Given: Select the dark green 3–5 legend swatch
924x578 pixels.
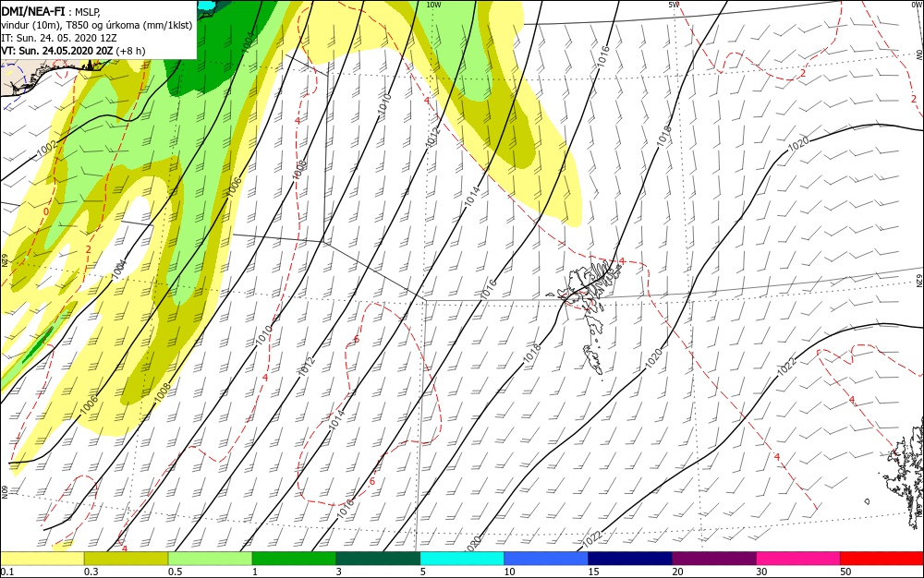Looking at the screenshot, I should tap(378, 559).
